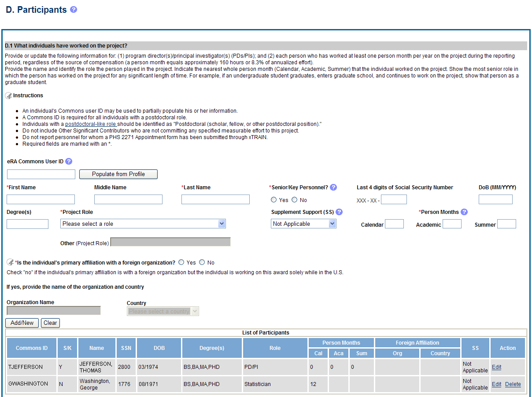Screen dimensions: 532x397
Task: Open the Country dropdown
Action: tap(163, 312)
